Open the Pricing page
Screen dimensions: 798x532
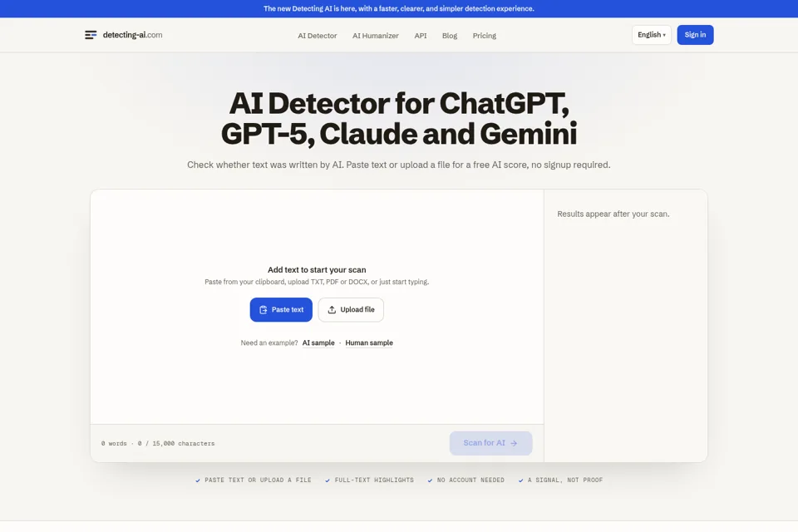click(484, 36)
